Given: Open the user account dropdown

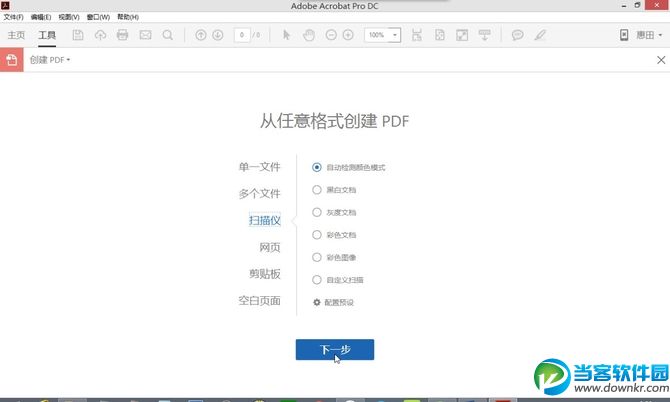Looking at the screenshot, I should pyautogui.click(x=649, y=35).
